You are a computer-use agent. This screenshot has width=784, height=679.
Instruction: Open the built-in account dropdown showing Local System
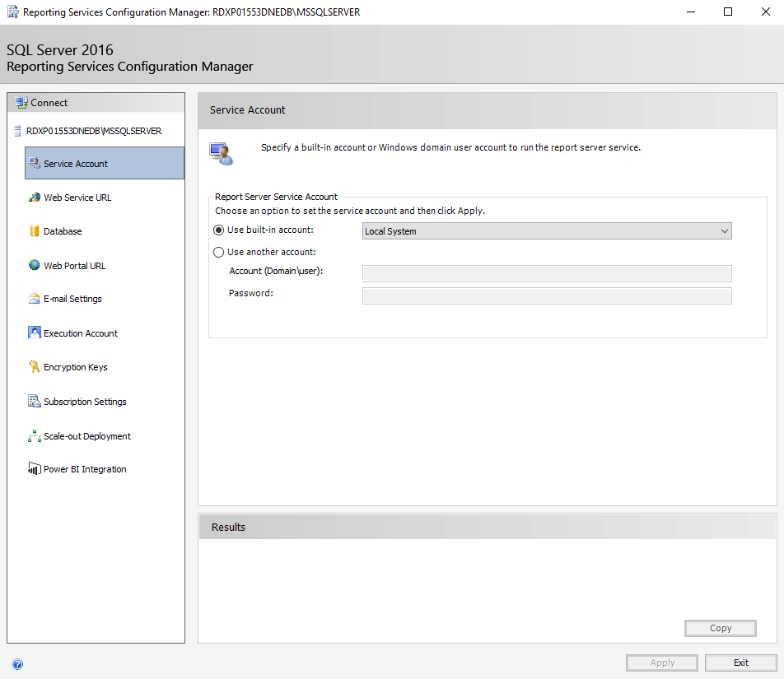547,230
